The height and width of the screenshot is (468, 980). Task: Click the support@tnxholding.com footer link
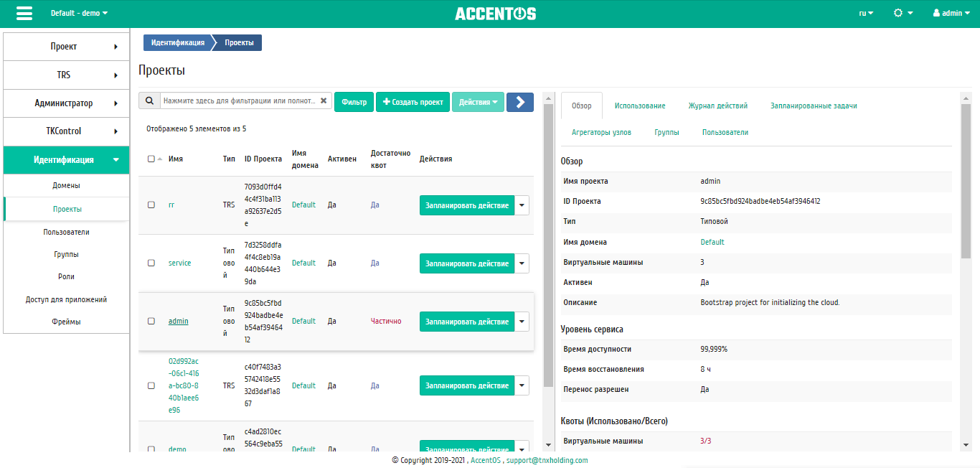coord(547,460)
